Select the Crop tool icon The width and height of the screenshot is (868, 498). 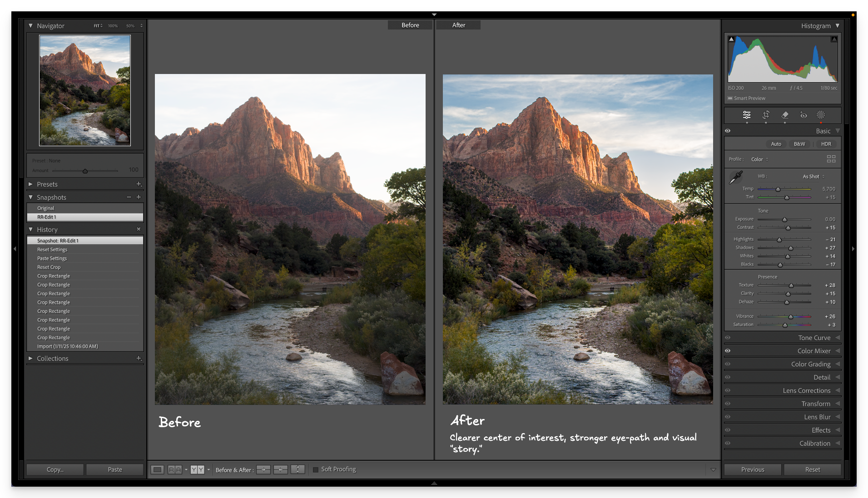766,115
